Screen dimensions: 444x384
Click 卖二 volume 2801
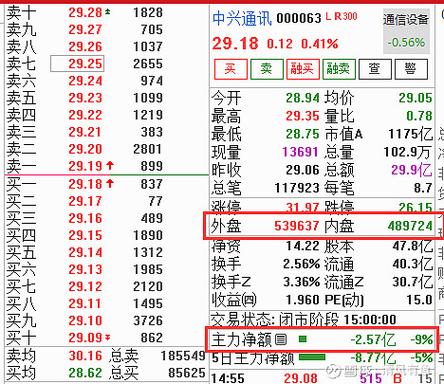148,149
